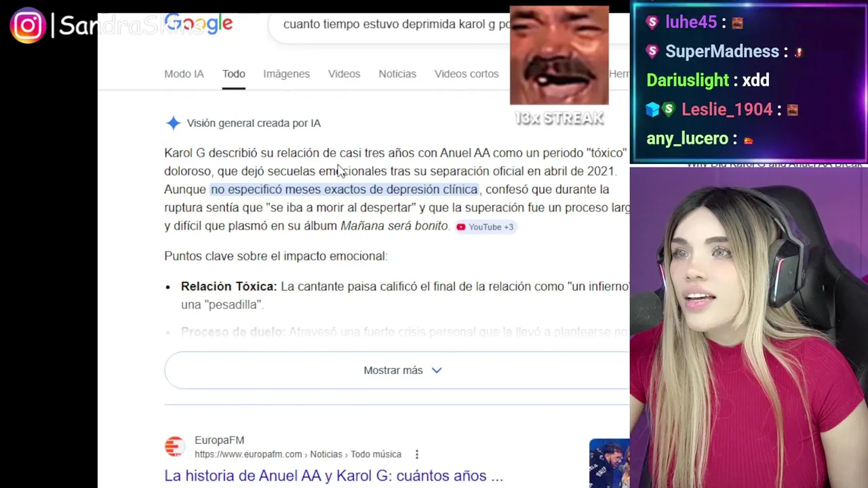Open 'La historia de Anuel AA y Karol G' result
The height and width of the screenshot is (488, 868).
(x=334, y=476)
